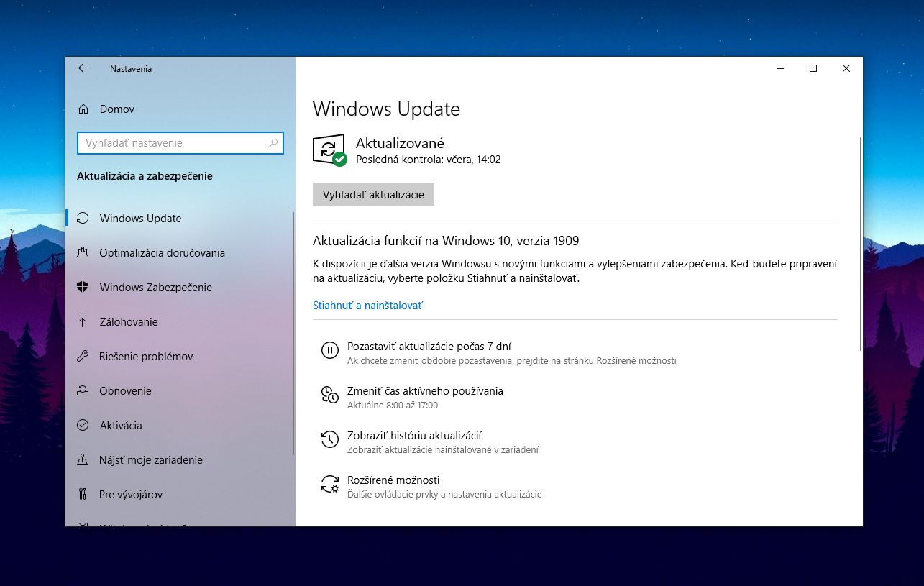Click the Aktivácia checkmark circle icon

pyautogui.click(x=83, y=425)
